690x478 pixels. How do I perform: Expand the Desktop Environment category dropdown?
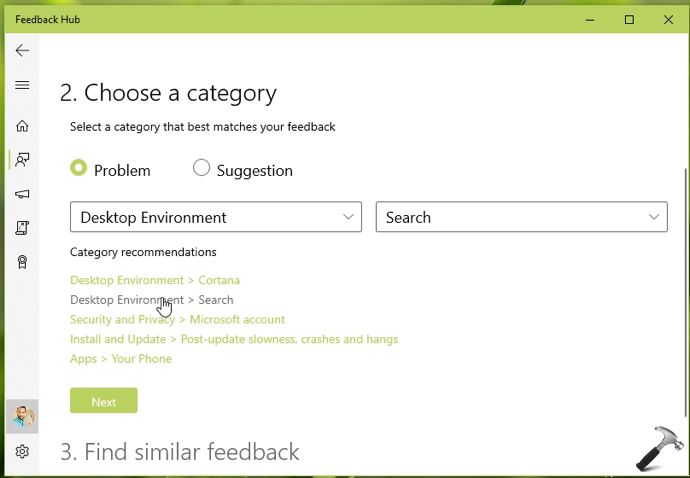pos(215,217)
